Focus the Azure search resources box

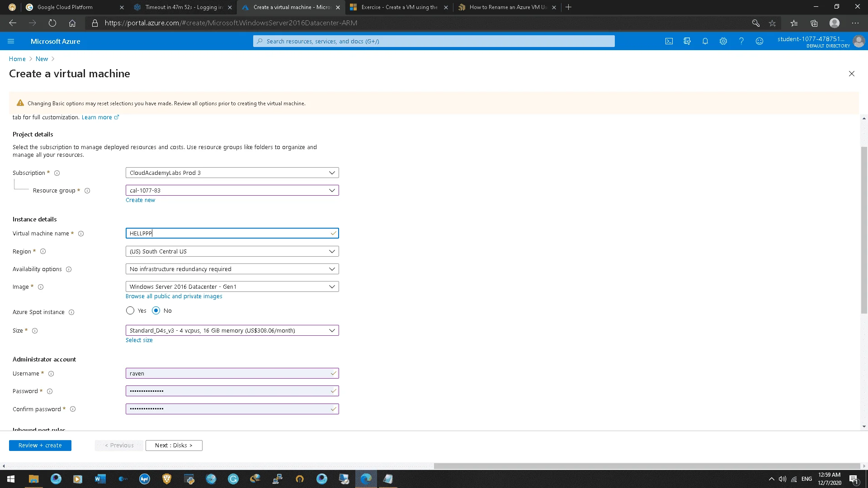click(x=434, y=41)
